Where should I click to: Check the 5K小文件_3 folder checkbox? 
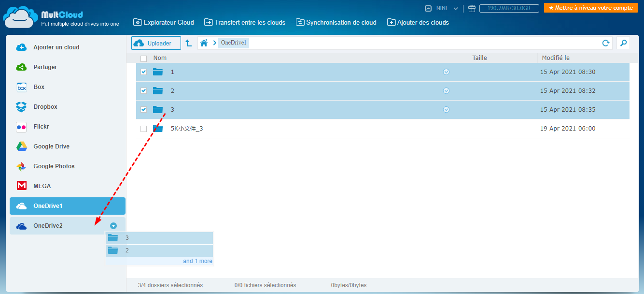point(143,129)
